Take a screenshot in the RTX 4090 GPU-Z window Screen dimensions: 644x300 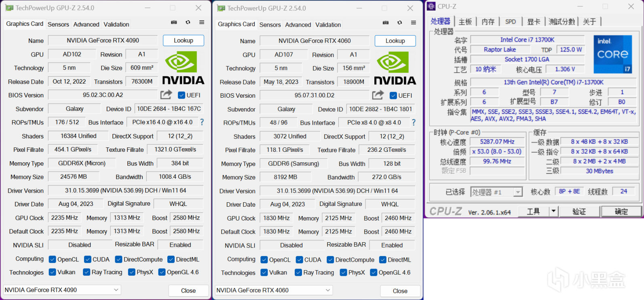coord(174,22)
